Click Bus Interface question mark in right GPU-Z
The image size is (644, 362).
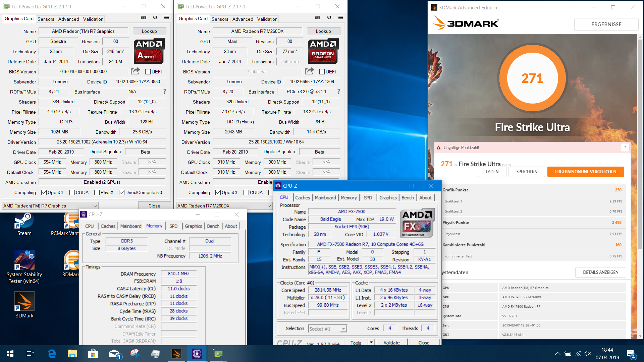coord(339,92)
